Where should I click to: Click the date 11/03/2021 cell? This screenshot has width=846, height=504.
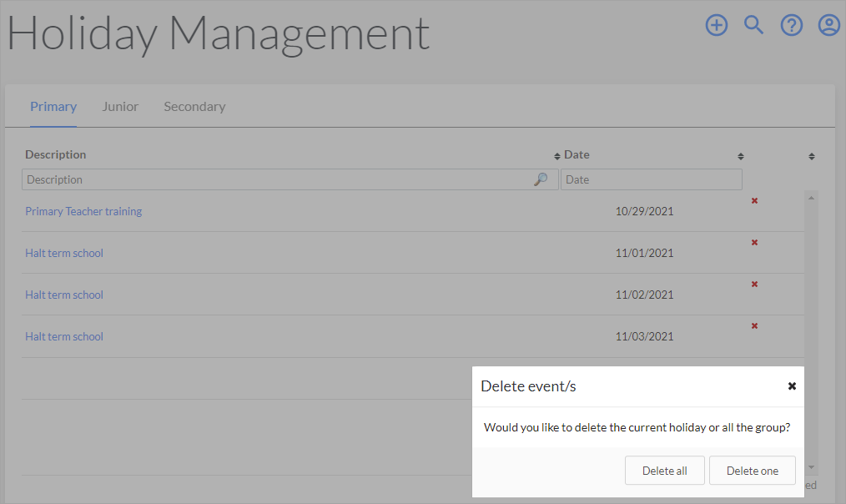tap(644, 337)
